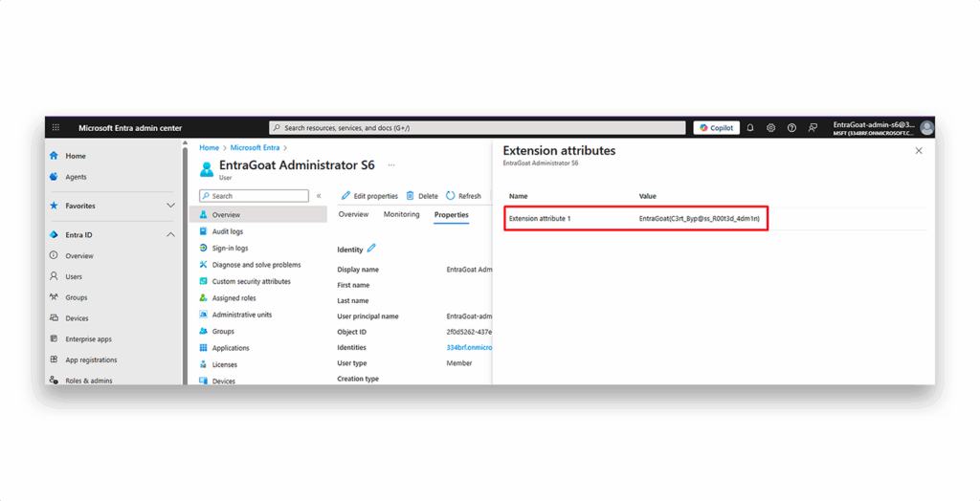The image size is (980, 501).
Task: Click Delete toolbar button
Action: [x=422, y=196]
